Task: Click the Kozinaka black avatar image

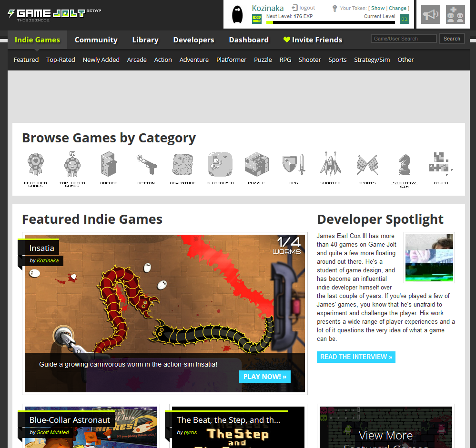Action: [x=237, y=15]
